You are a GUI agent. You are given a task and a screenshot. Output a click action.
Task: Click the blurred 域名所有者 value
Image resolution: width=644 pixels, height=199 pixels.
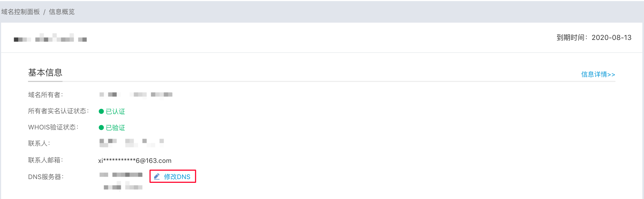tap(136, 95)
